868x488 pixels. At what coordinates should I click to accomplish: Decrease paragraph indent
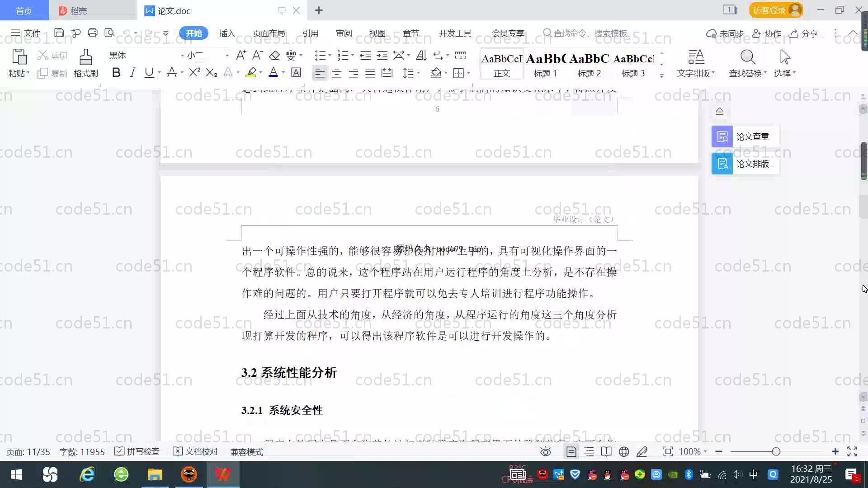coord(365,55)
